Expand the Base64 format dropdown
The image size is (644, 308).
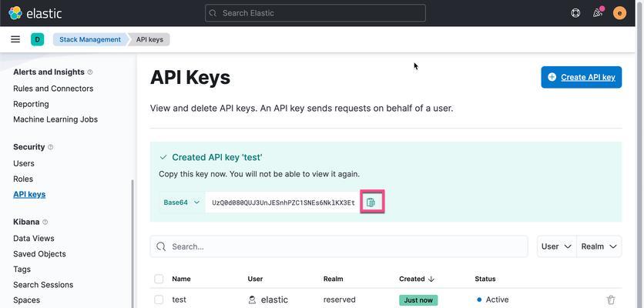(182, 203)
